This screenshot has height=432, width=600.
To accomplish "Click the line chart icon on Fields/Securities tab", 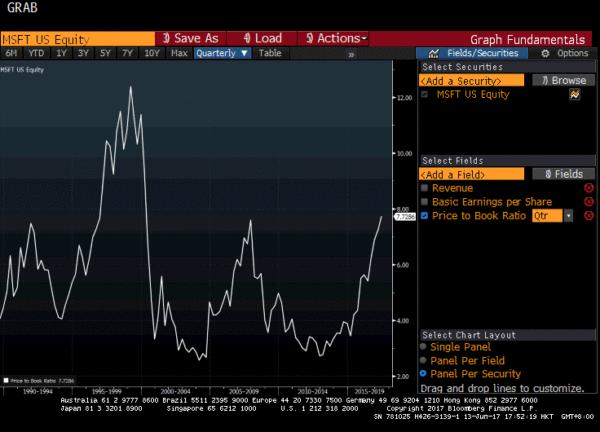I will (x=434, y=53).
